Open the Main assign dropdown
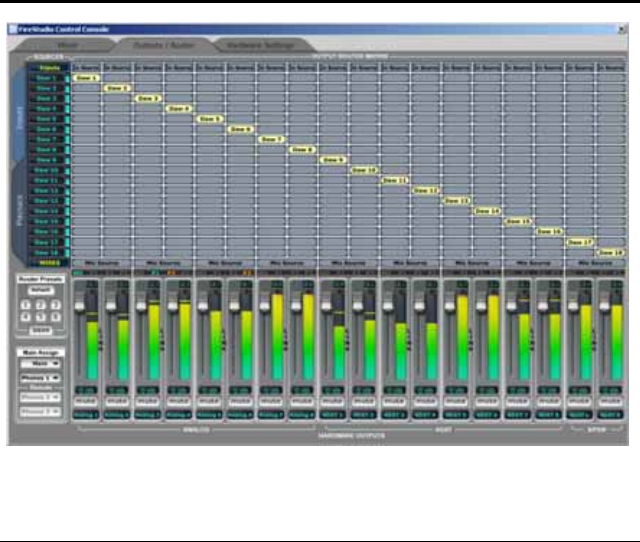The image size is (640, 542). [41, 364]
